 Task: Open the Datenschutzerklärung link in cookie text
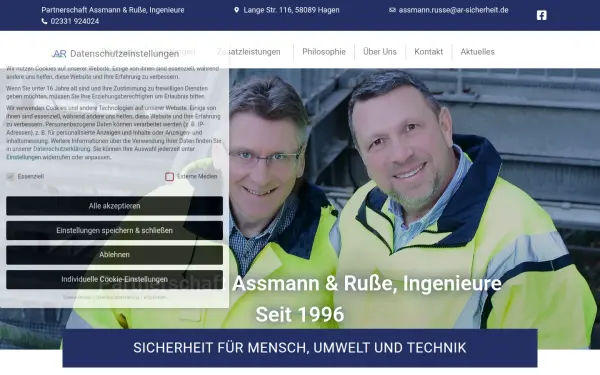[62, 149]
